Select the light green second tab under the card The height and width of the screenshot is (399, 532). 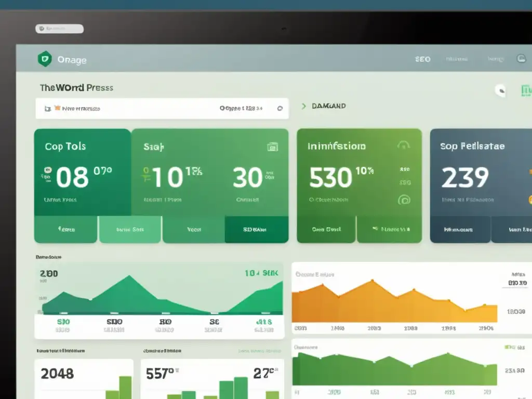(129, 229)
